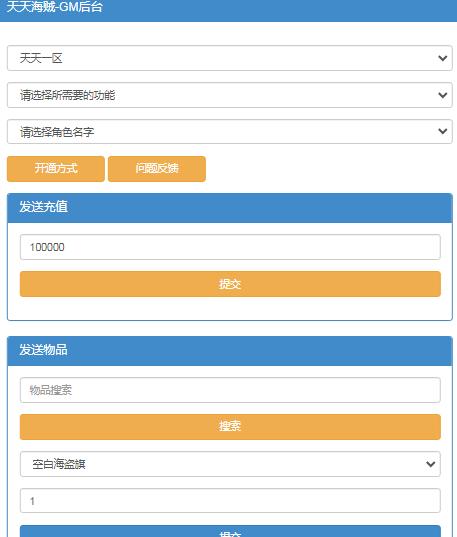This screenshot has width=457, height=537.
Task: Click the 发送物品 panel header
Action: pos(230,351)
